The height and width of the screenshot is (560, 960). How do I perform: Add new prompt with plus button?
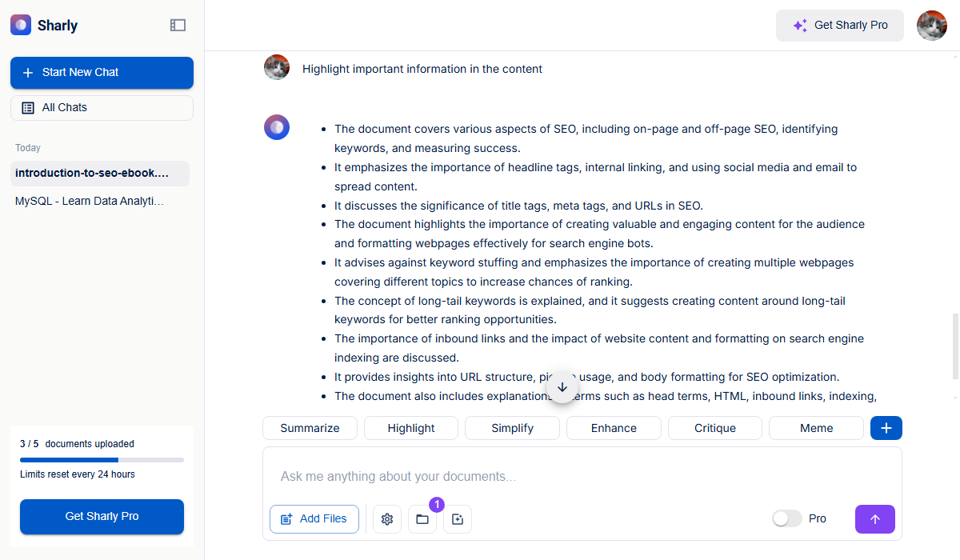[x=886, y=428]
